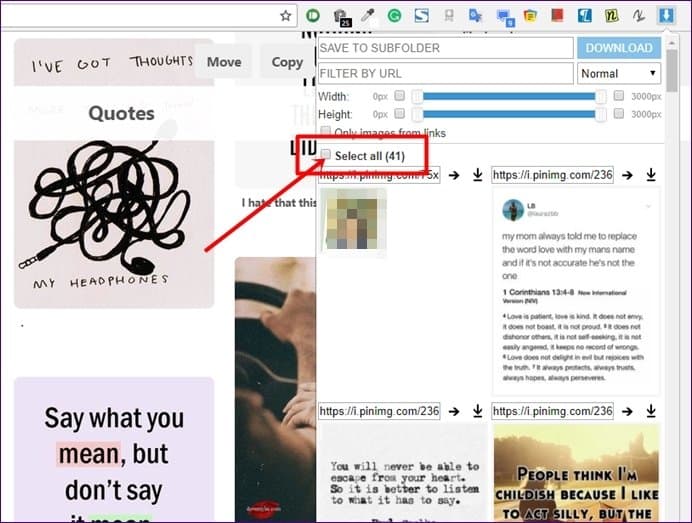Viewport: 692px width, 523px height.
Task: Open the Normal filter mode dropdown
Action: tap(619, 73)
